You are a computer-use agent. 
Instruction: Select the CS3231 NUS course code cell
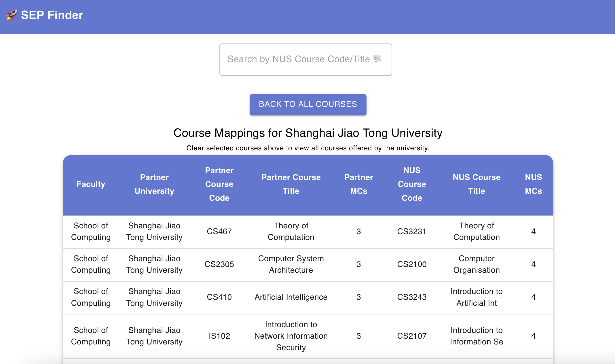[x=412, y=232]
